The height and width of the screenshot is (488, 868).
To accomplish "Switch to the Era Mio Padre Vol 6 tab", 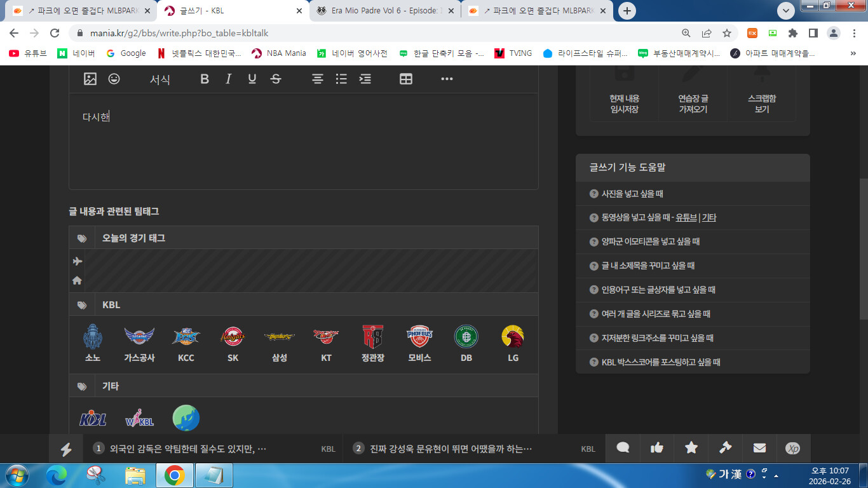I will tap(385, 11).
